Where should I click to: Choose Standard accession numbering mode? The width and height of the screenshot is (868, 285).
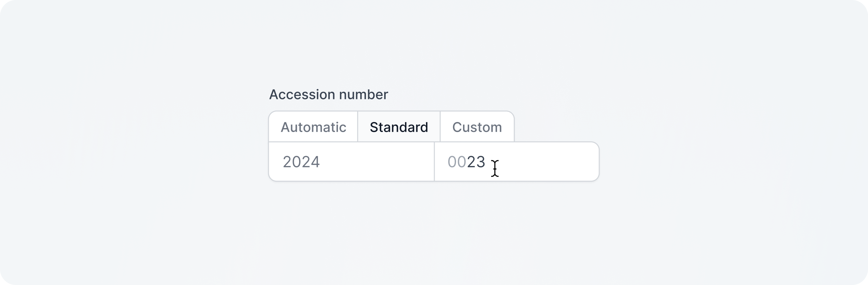(399, 127)
